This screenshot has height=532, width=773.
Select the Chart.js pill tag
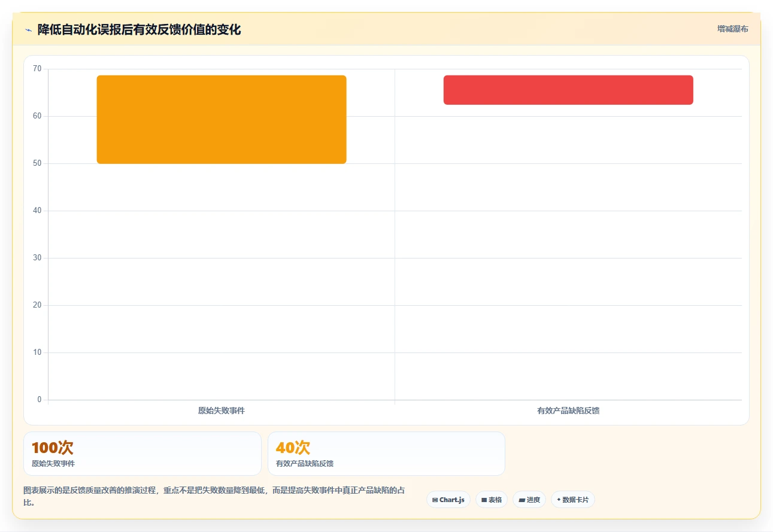pyautogui.click(x=448, y=500)
